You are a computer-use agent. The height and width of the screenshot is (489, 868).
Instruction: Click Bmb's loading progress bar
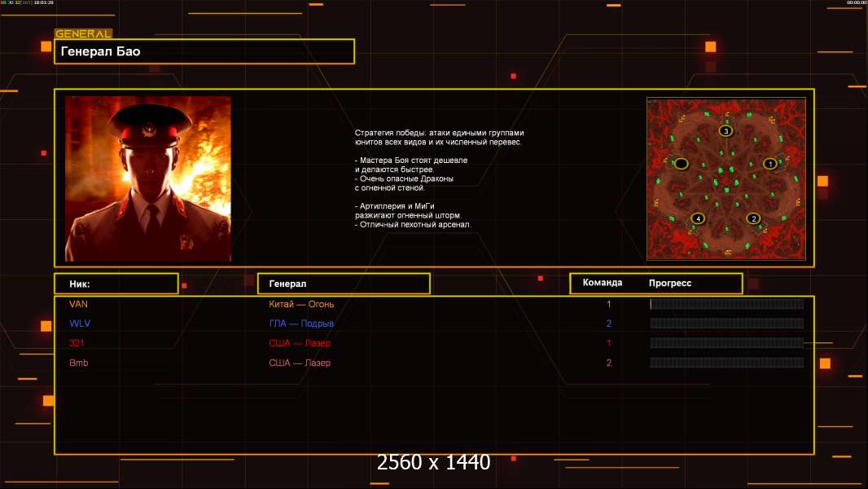727,363
